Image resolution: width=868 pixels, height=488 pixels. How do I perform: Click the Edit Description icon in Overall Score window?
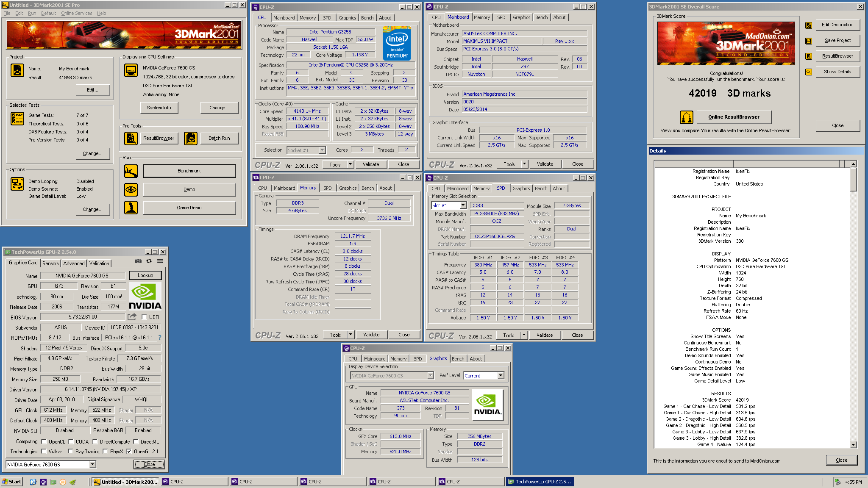808,25
